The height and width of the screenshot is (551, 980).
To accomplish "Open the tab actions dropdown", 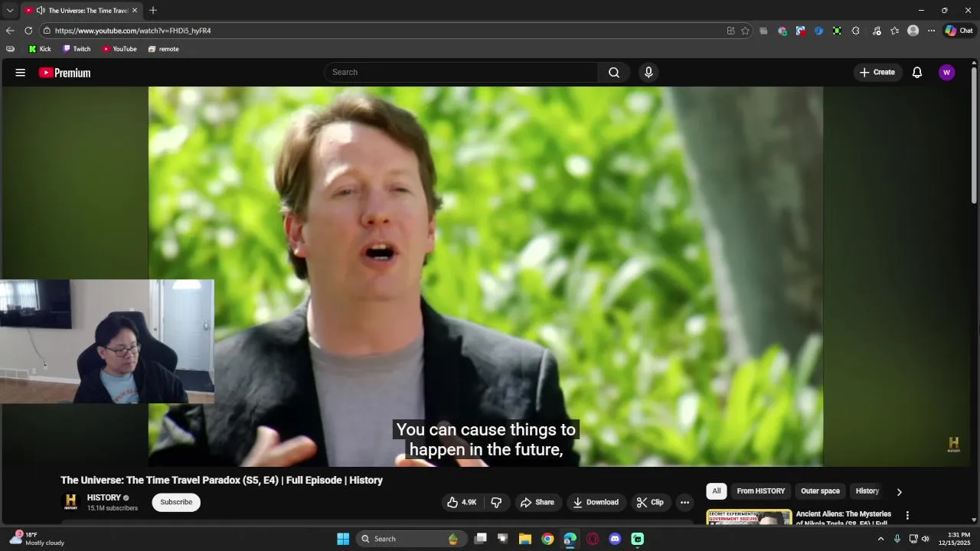I will coord(10,11).
